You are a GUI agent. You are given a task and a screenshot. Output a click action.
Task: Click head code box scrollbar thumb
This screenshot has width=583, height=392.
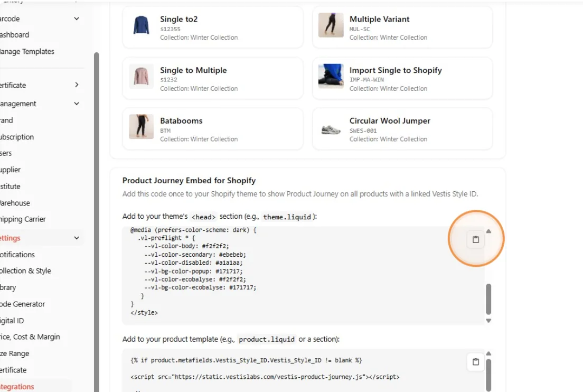point(488,299)
